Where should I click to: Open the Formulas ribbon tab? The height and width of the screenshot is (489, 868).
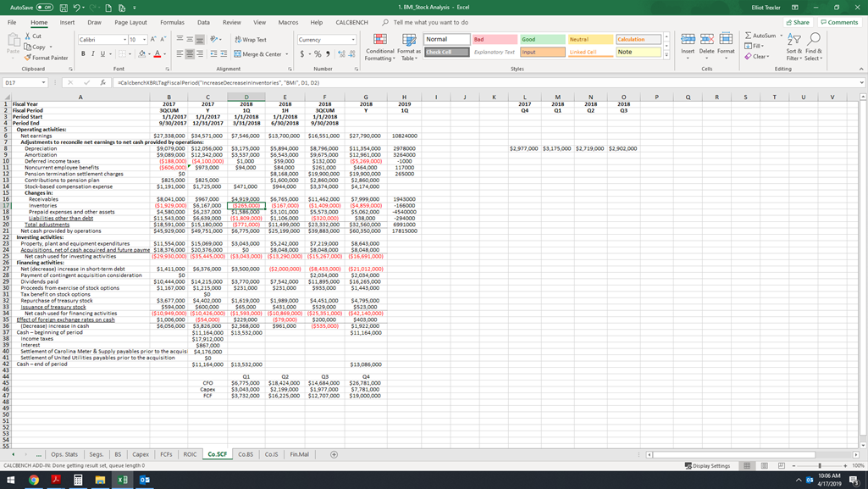172,23
